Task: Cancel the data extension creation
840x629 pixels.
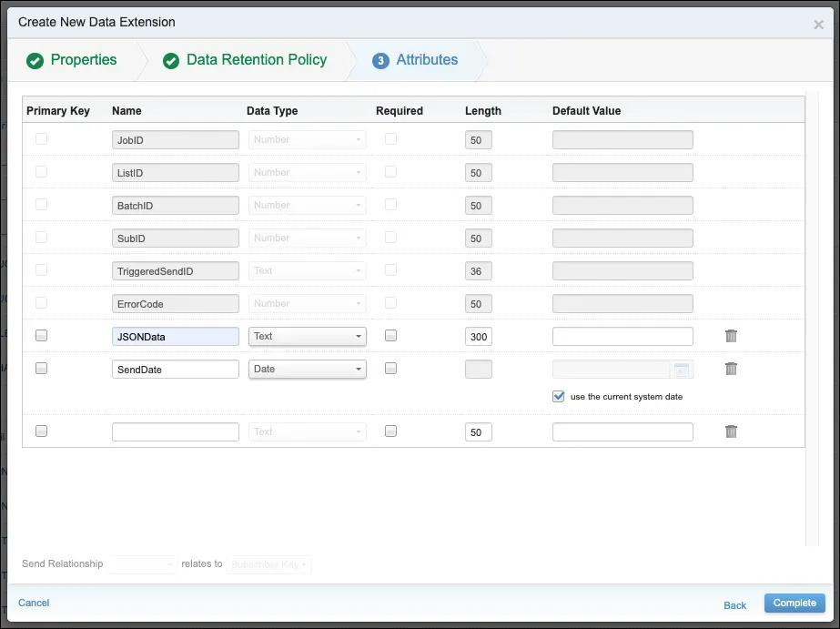Action: [34, 603]
